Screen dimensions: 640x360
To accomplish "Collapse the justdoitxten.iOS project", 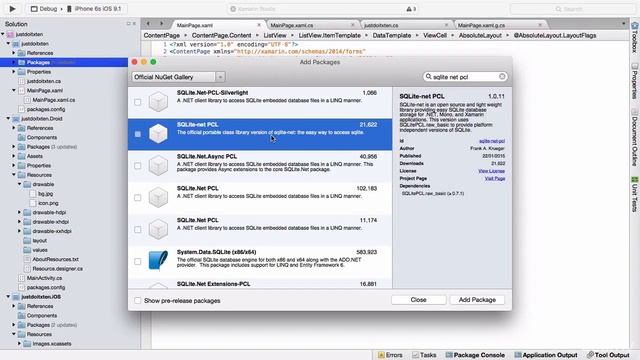I will click(x=8, y=297).
